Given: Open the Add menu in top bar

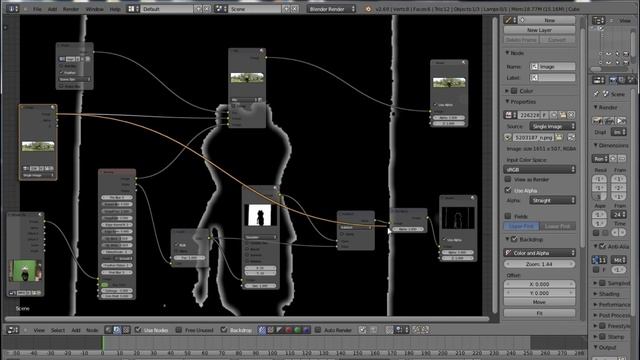Looking at the screenshot, I should 52,9.
